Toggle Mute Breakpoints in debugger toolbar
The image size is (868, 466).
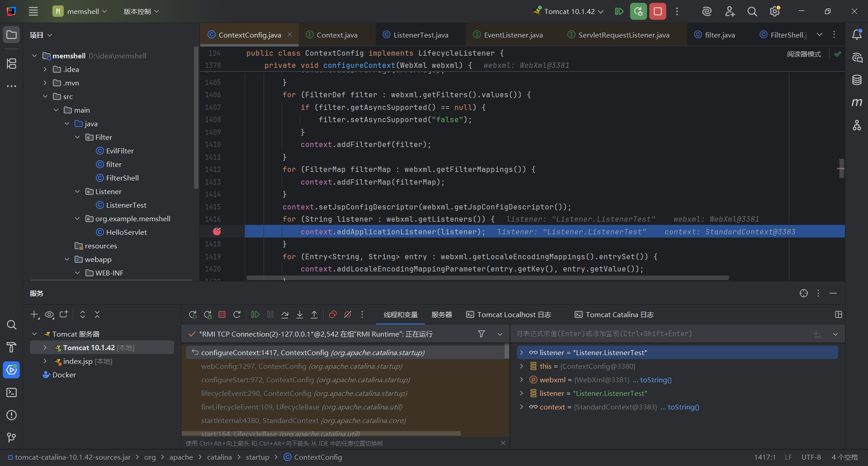[x=348, y=315]
